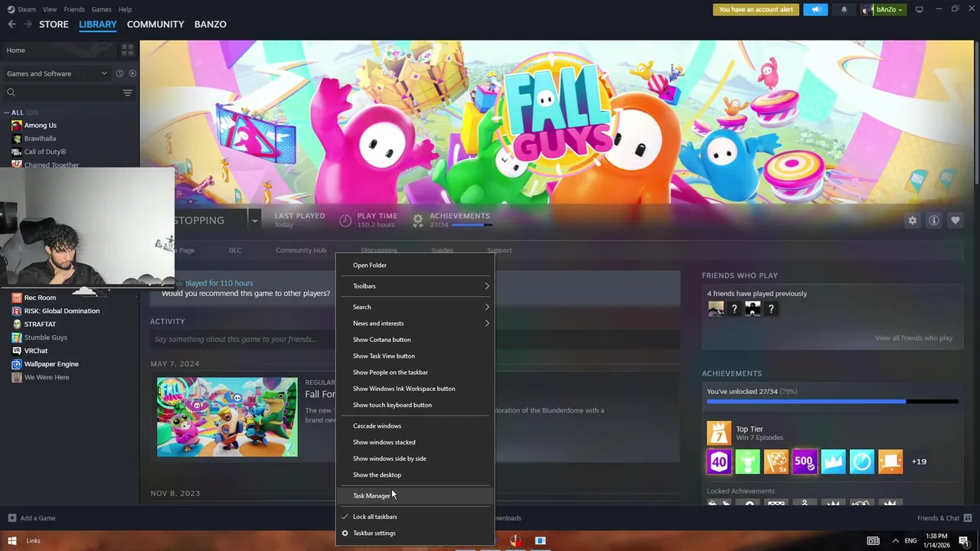Expand the +19 more achievements
Screen dimensions: 980x551
[x=919, y=461]
